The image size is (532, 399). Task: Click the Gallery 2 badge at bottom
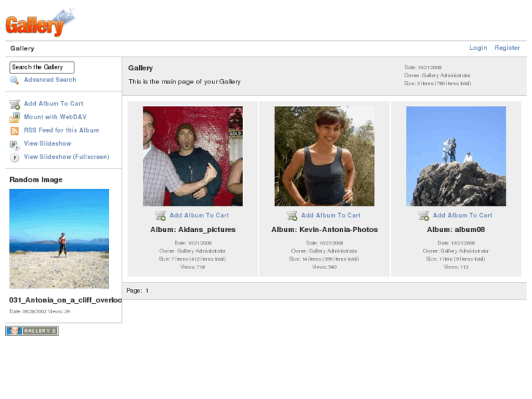coord(32,331)
